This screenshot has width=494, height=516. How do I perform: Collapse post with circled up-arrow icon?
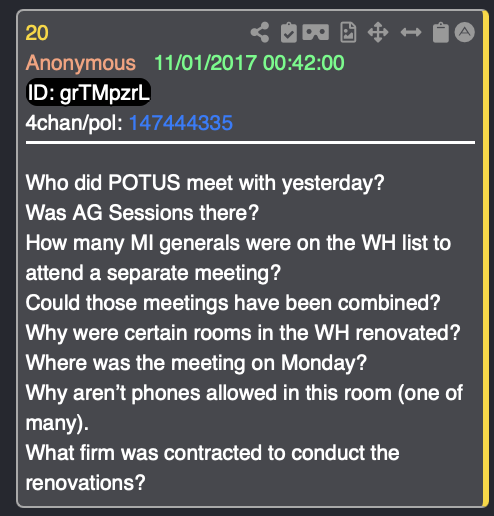point(465,32)
